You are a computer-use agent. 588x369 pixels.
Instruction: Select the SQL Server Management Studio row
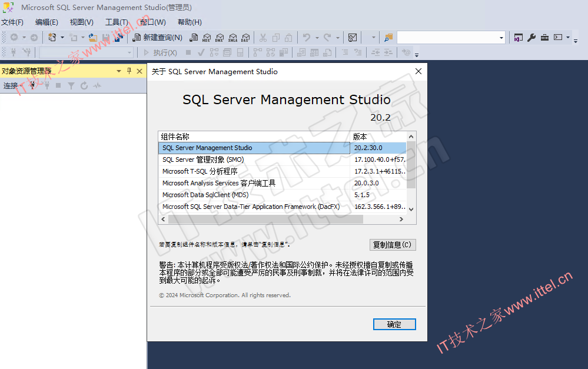(x=282, y=148)
